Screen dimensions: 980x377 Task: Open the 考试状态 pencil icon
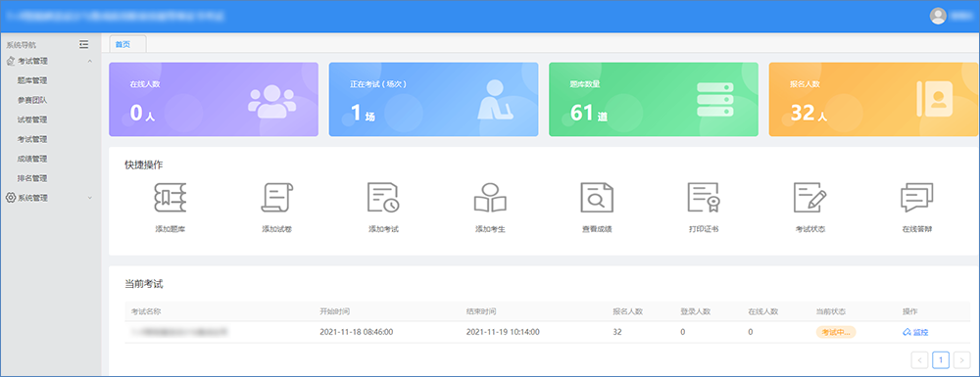pyautogui.click(x=810, y=198)
